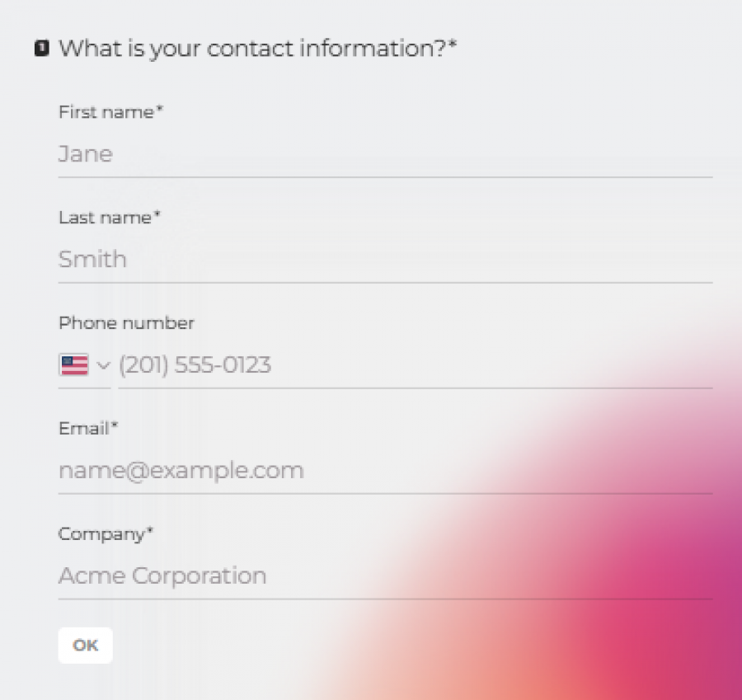Select the Company field showing Acme Corporation
742x700 pixels.
point(384,576)
